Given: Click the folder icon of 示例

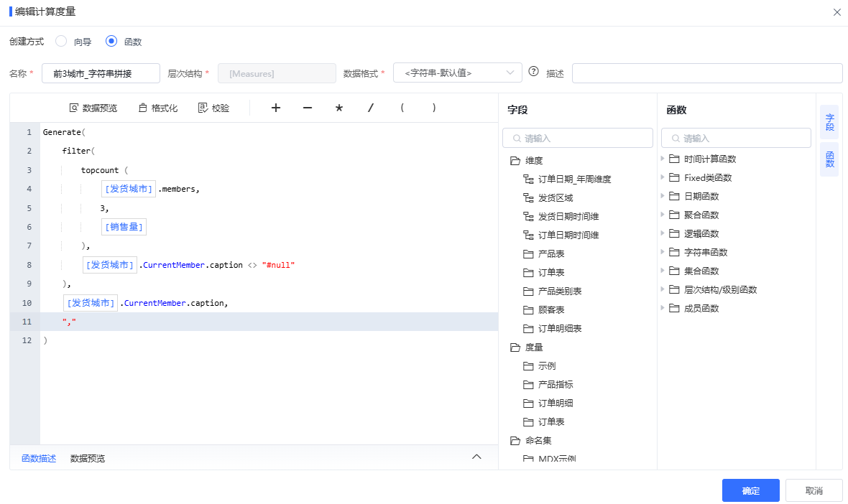Looking at the screenshot, I should coord(528,366).
